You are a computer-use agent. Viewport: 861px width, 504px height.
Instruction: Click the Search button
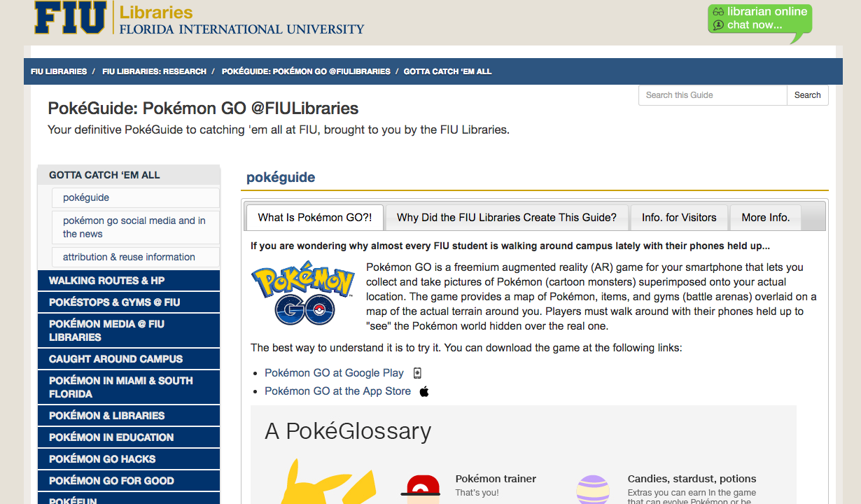[x=807, y=95]
